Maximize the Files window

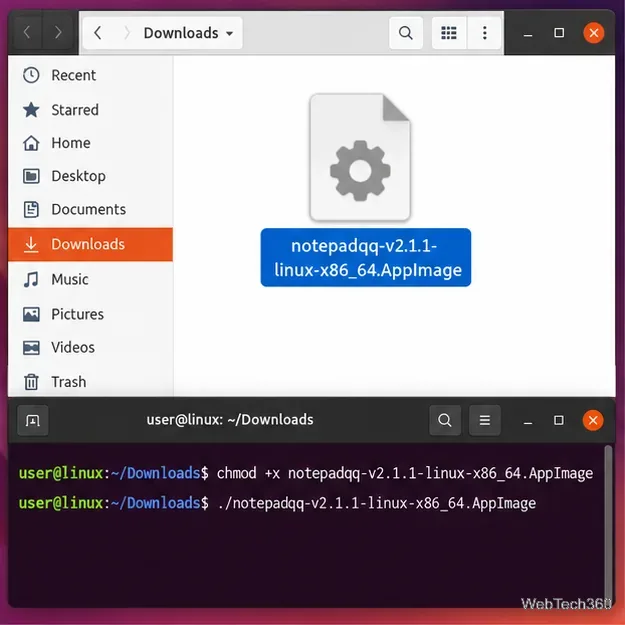[559, 33]
